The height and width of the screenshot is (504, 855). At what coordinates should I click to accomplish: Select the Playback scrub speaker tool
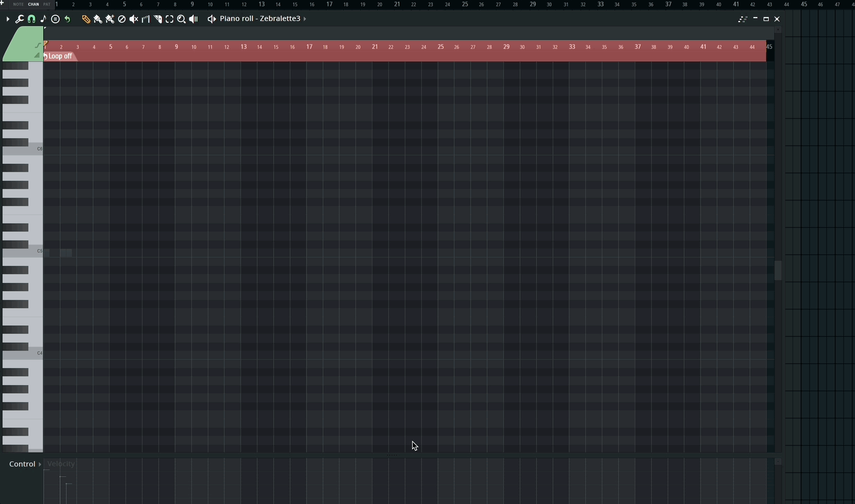(193, 19)
